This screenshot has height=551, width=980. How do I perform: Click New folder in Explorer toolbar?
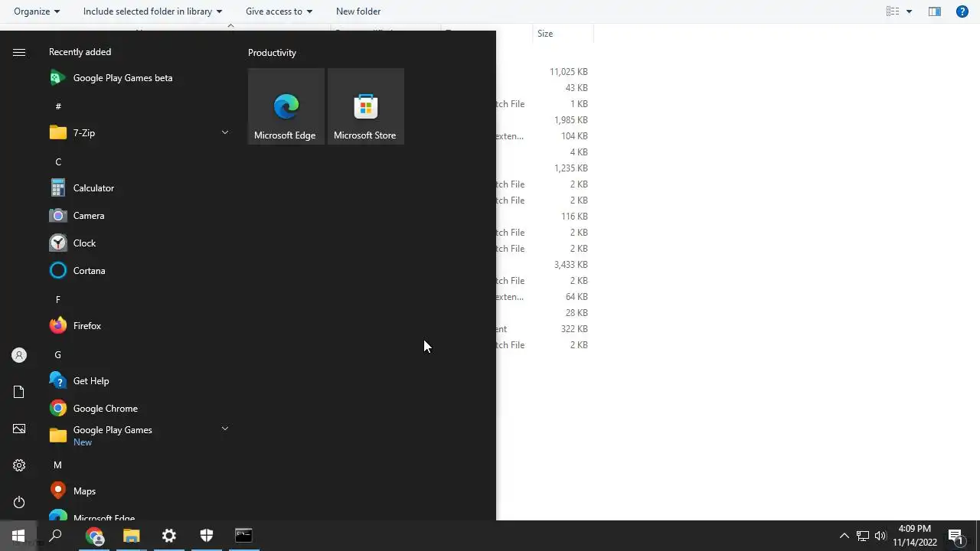click(x=358, y=11)
